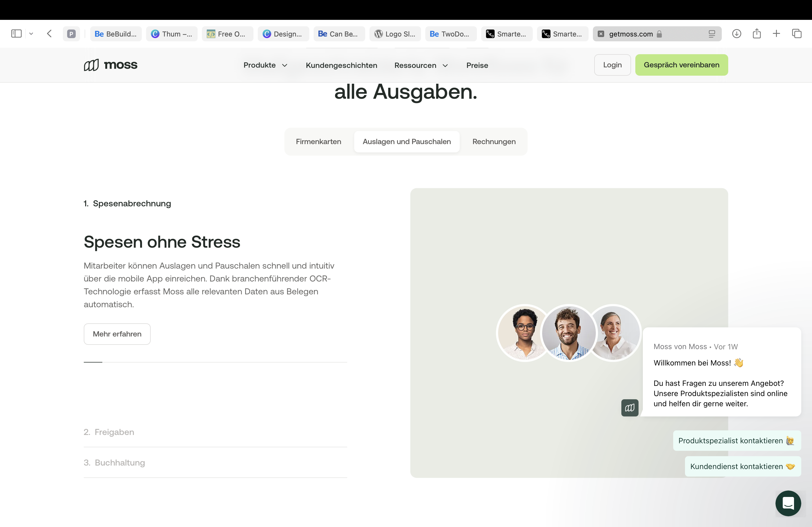Expand the Ressourcen menu

point(421,65)
